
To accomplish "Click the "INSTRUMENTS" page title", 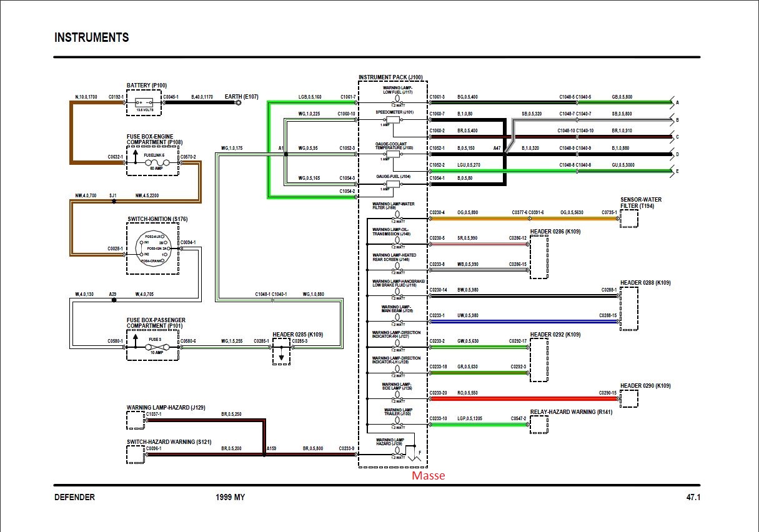I will [x=92, y=37].
